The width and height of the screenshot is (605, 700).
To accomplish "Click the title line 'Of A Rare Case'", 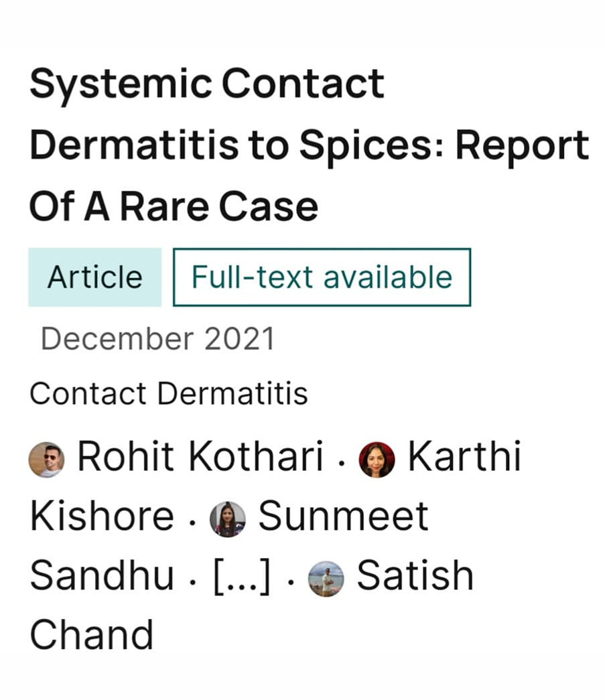I will point(174,206).
